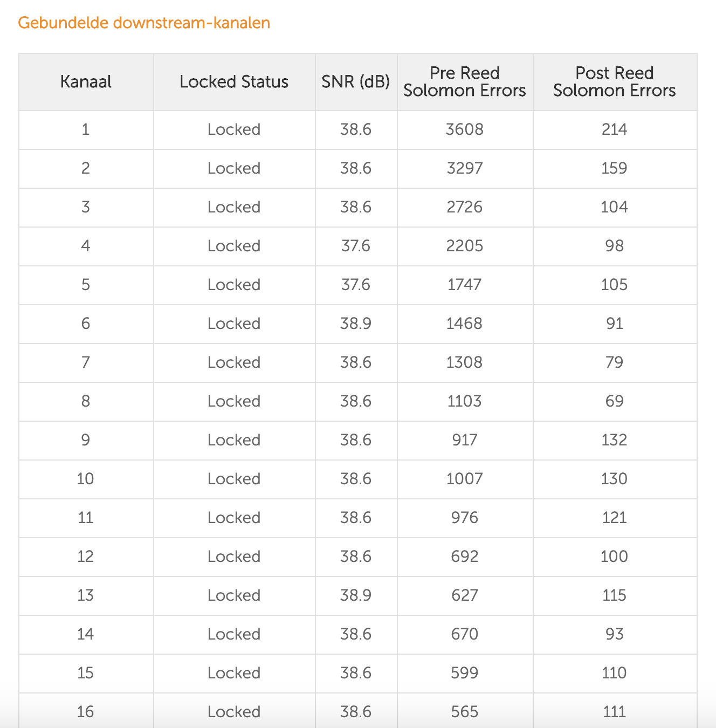Viewport: 716px width, 728px height.
Task: Click channel number 8 in Kanaal column
Action: [86, 401]
